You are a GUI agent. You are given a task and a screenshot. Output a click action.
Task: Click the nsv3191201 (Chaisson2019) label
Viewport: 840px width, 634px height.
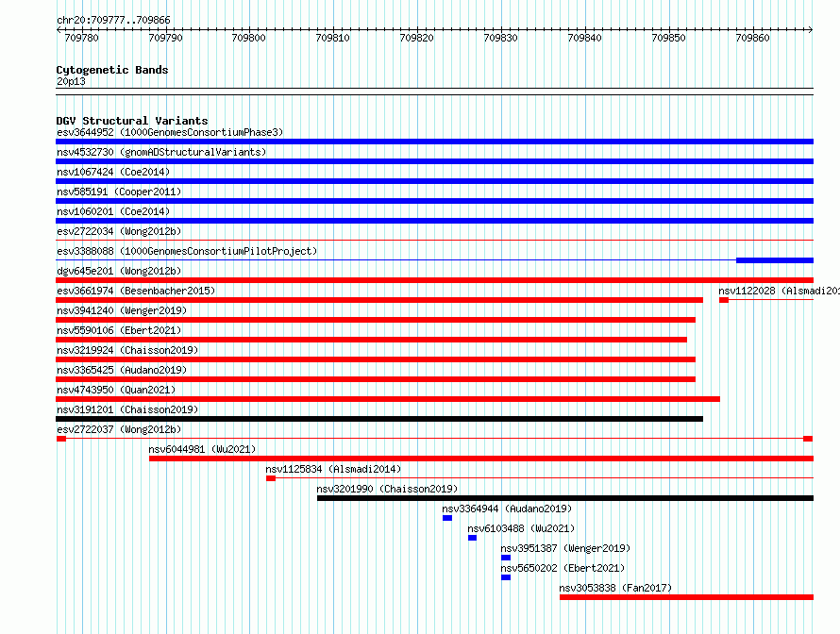(x=127, y=409)
